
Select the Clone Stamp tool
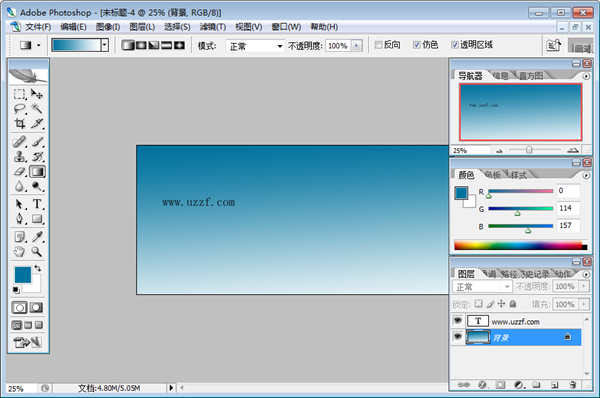[20, 157]
